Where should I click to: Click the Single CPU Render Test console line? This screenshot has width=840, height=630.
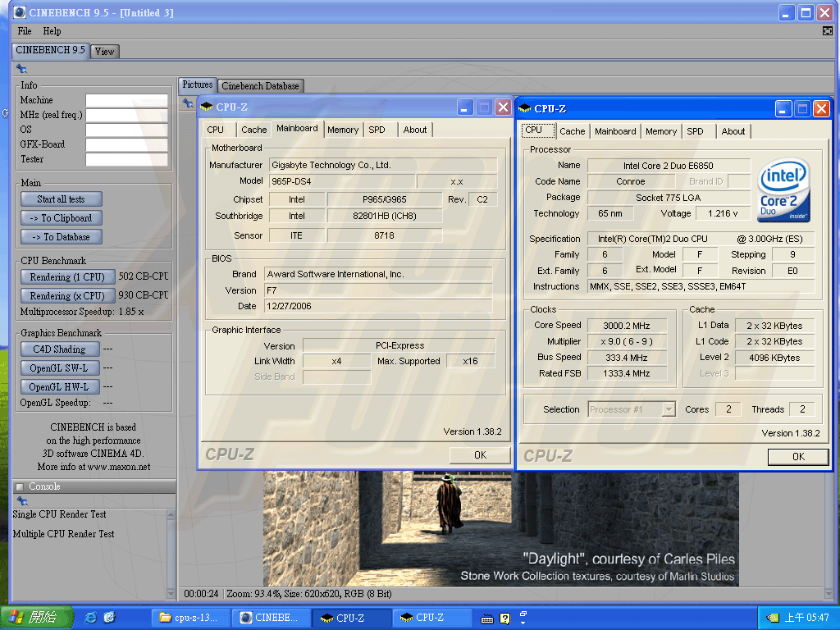pyautogui.click(x=59, y=514)
